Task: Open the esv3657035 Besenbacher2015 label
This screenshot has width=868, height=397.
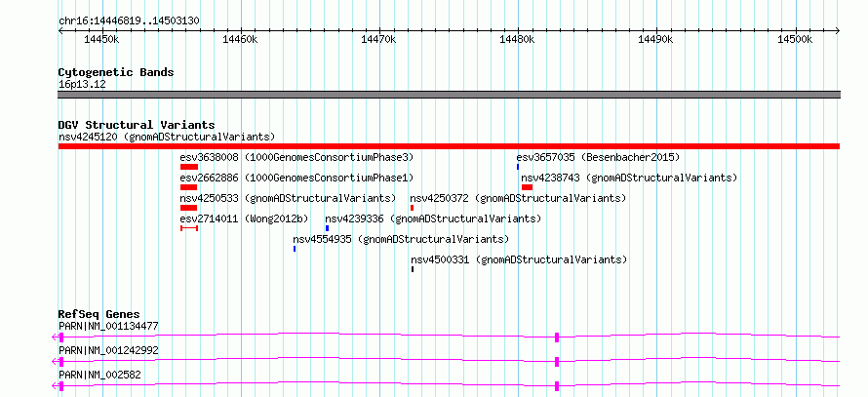Action: [599, 157]
